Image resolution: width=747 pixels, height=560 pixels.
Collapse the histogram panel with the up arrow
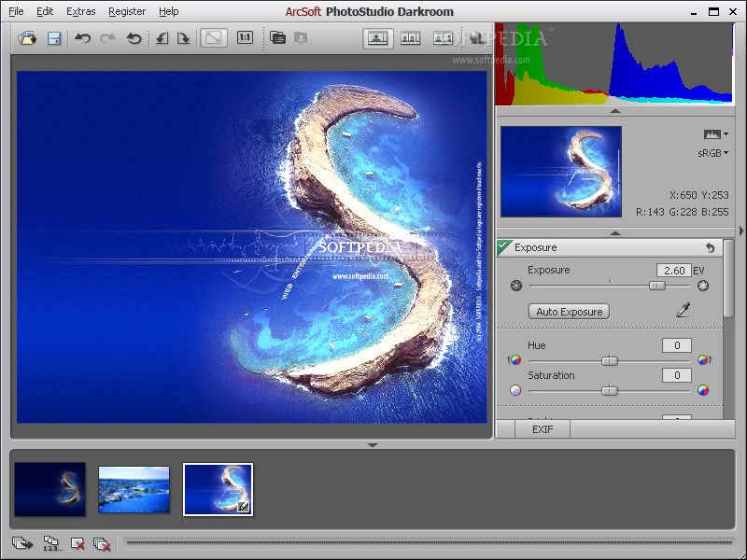[615, 111]
